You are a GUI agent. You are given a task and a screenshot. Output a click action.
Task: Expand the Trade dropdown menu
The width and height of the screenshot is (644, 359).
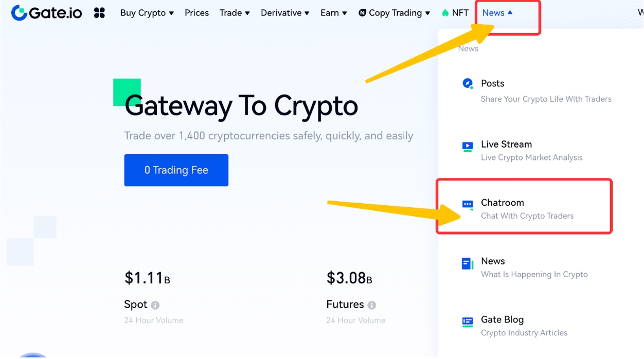coord(235,13)
